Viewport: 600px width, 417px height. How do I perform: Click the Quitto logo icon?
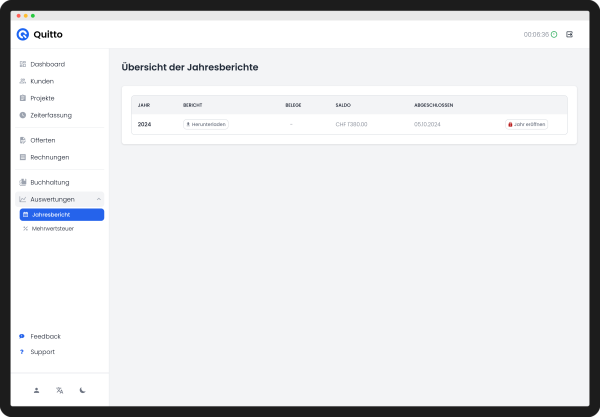click(23, 34)
